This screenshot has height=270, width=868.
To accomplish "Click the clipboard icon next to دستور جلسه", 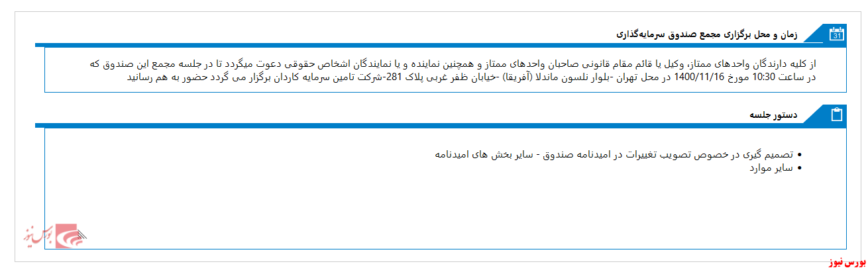I will pyautogui.click(x=837, y=114).
